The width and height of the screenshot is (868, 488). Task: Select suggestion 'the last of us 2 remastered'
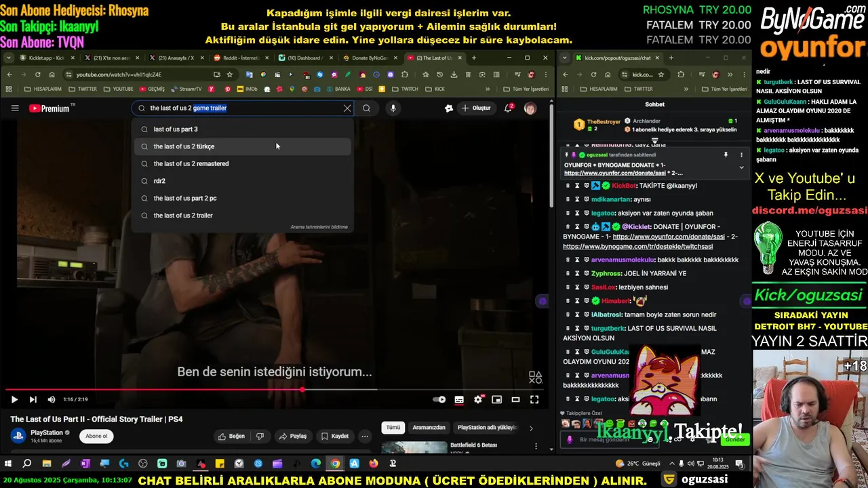click(x=242, y=163)
